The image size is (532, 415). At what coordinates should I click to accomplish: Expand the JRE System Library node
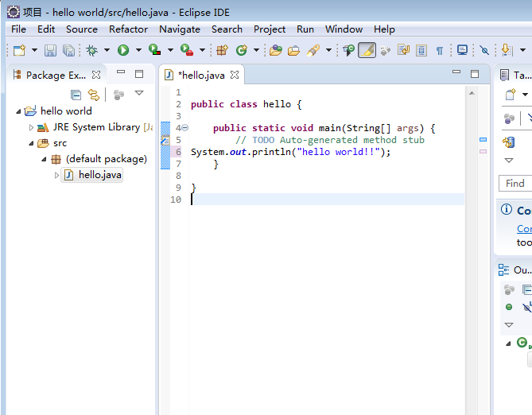[32, 127]
